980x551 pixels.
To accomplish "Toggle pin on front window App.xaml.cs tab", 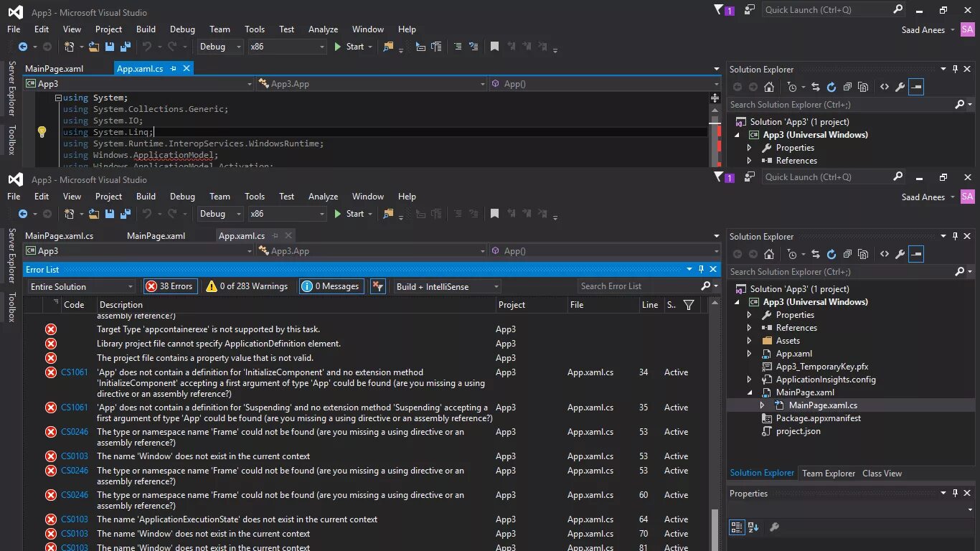I will tap(273, 235).
